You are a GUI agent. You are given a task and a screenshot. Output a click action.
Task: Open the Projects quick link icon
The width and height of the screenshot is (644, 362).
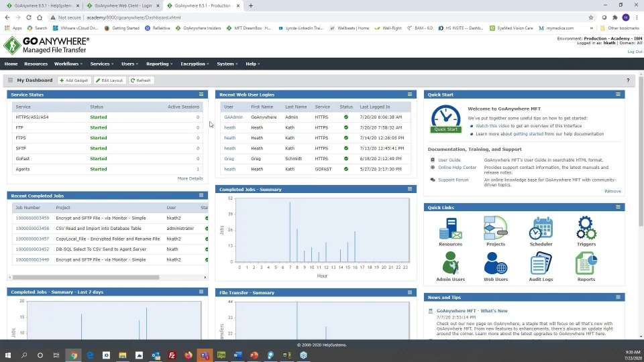496,229
